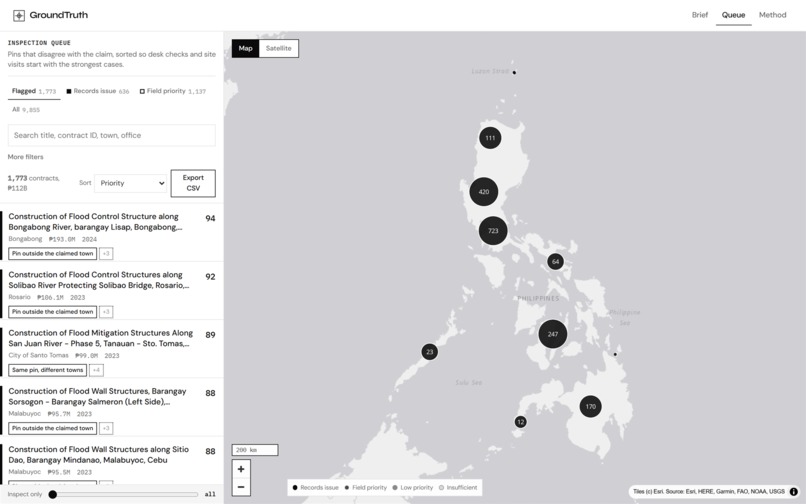Screen dimensions: 806x504
Task: Select the Field priority 1,137 filter tab
Action: pyautogui.click(x=172, y=91)
